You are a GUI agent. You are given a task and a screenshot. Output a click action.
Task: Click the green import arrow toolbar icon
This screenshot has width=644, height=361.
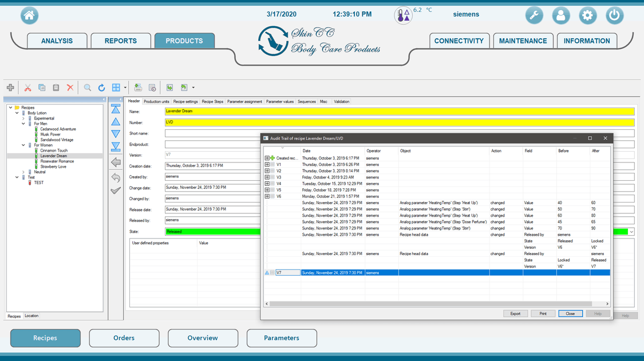169,88
